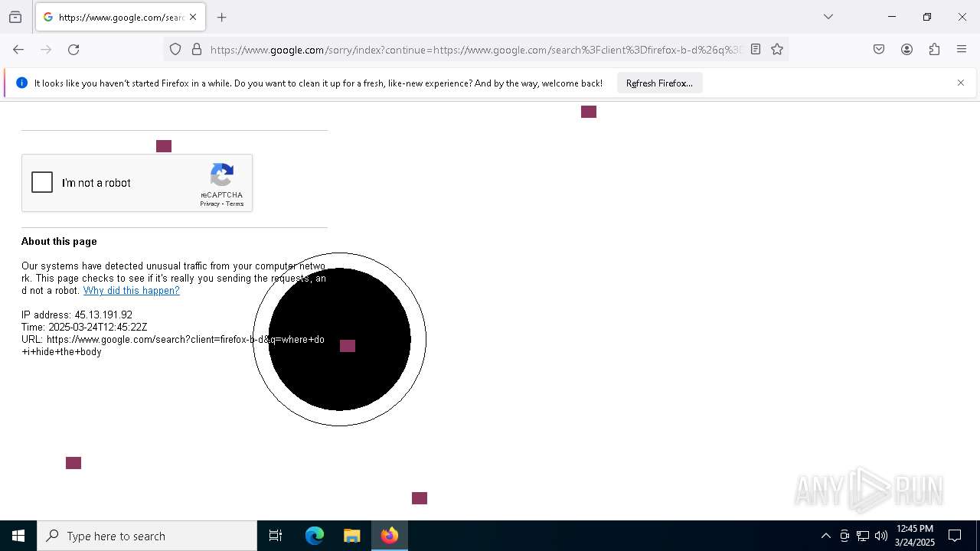Dismiss the Firefox refresh notification bar
Screen dimensions: 980x551
961,83
